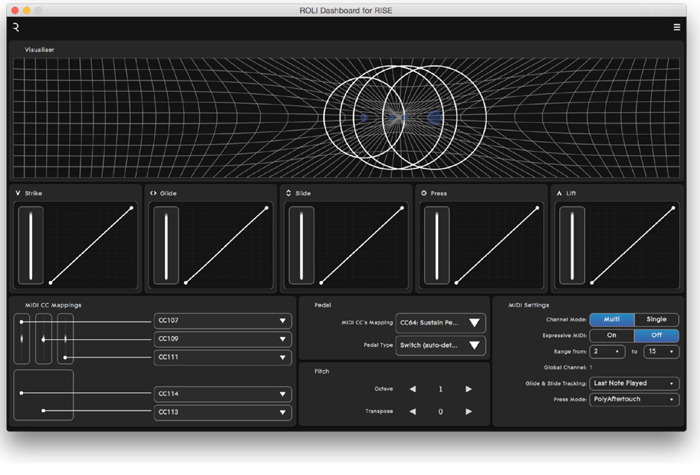Image resolution: width=700 pixels, height=475 pixels.
Task: Open the Range to 15 dropdown
Action: click(x=661, y=352)
